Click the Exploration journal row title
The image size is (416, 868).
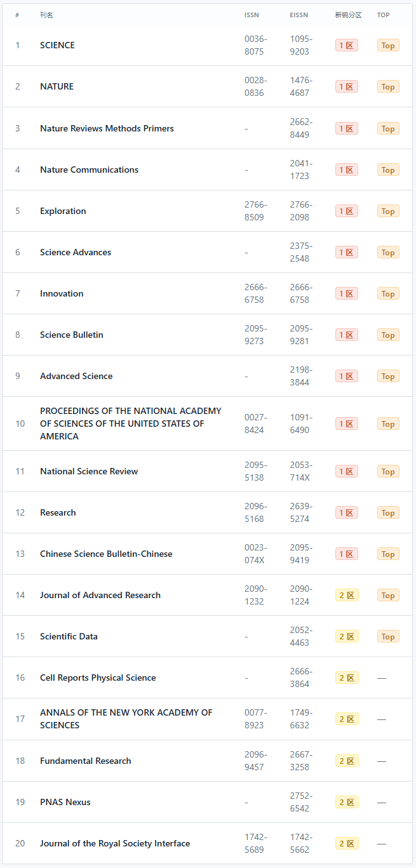[x=63, y=211]
